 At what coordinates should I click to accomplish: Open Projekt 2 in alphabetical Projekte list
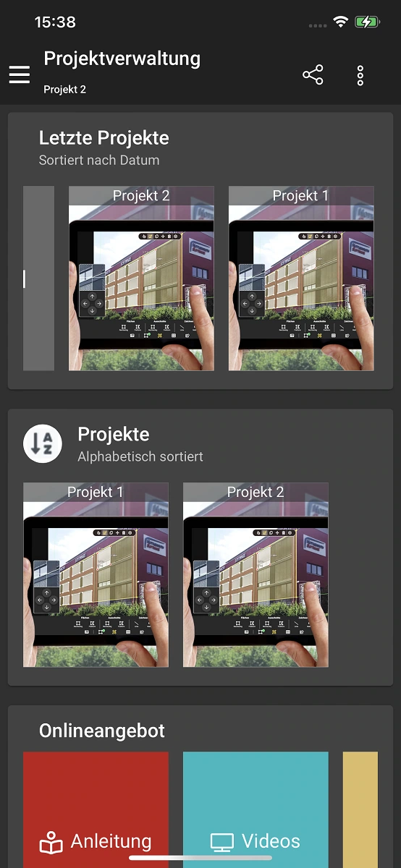[x=256, y=575]
